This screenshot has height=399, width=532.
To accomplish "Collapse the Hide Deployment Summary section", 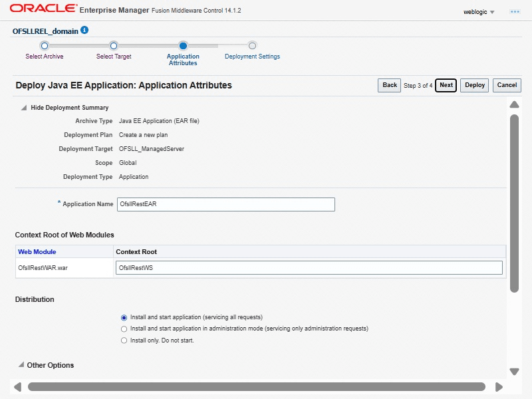I will (x=24, y=108).
